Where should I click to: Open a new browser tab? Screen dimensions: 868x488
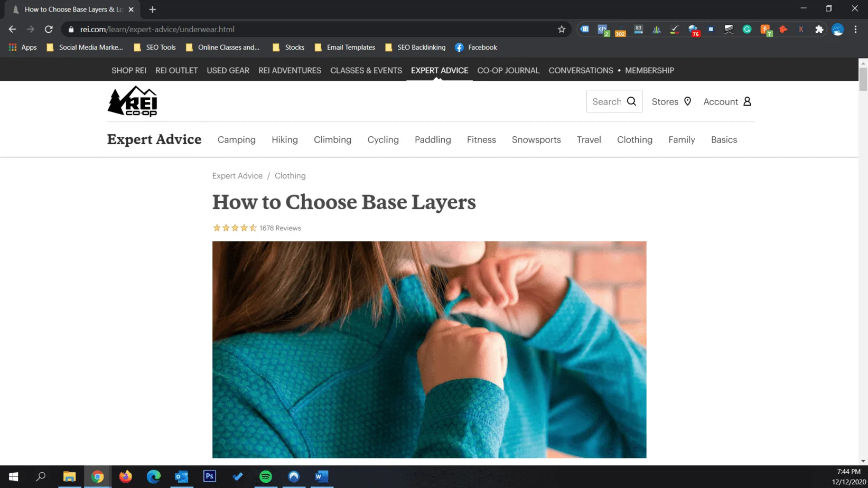coord(153,10)
